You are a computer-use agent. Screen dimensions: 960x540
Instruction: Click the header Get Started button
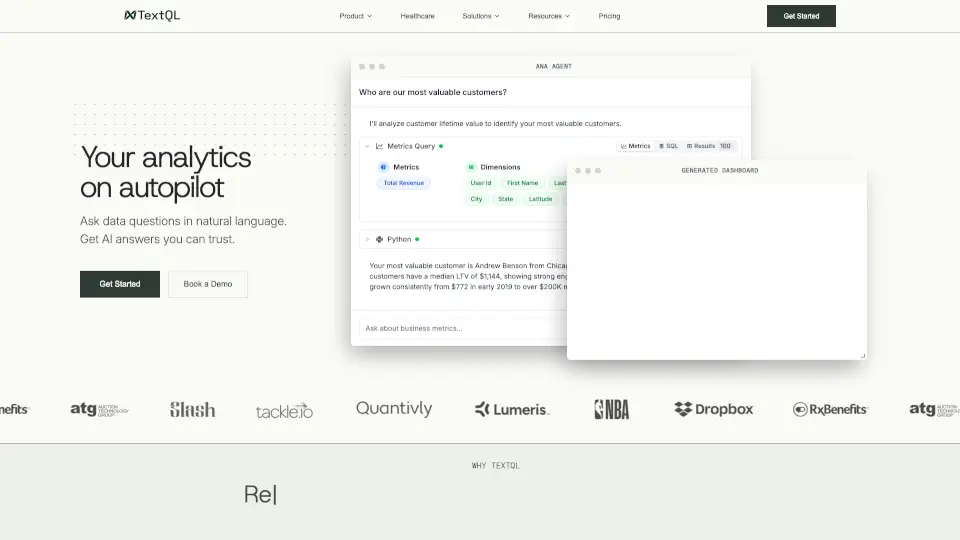801,16
